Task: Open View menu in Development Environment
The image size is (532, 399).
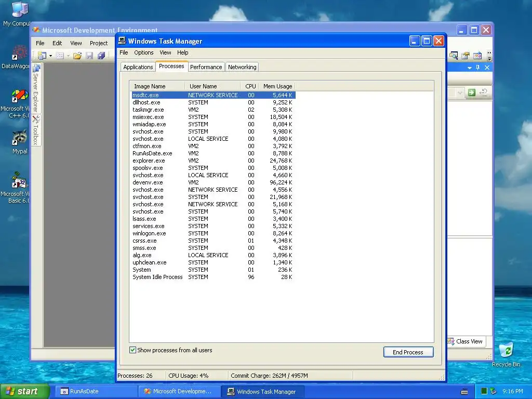Action: click(x=76, y=43)
